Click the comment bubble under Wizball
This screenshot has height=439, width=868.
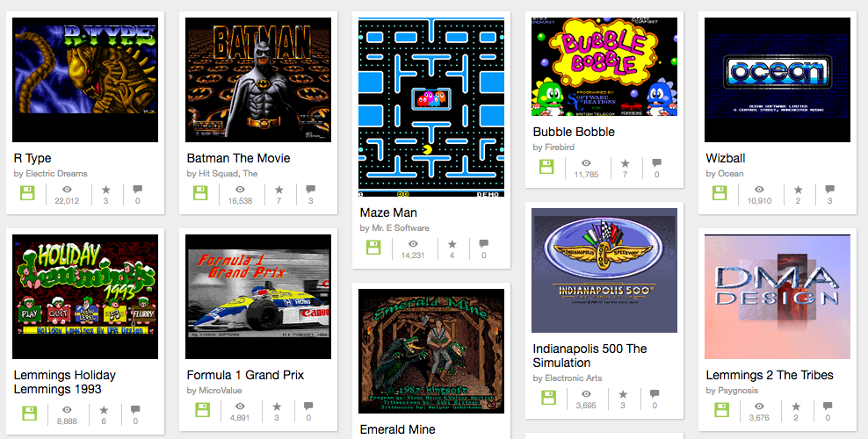coord(829,190)
